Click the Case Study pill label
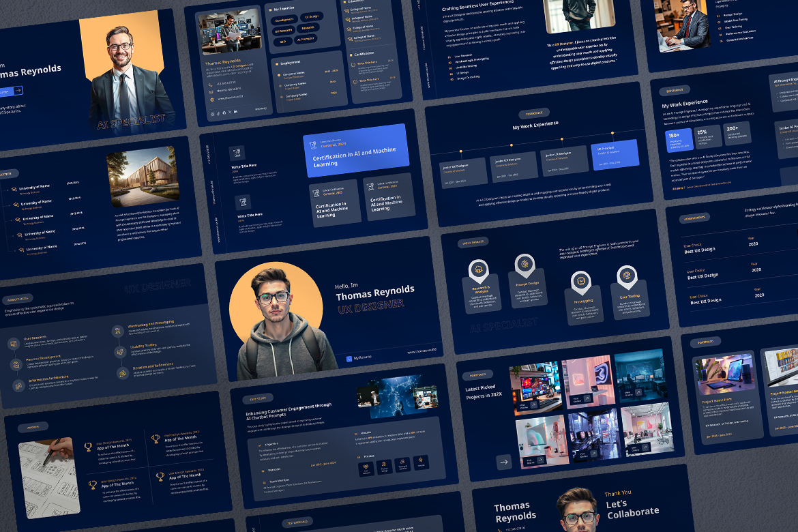The image size is (798, 532). 258,398
